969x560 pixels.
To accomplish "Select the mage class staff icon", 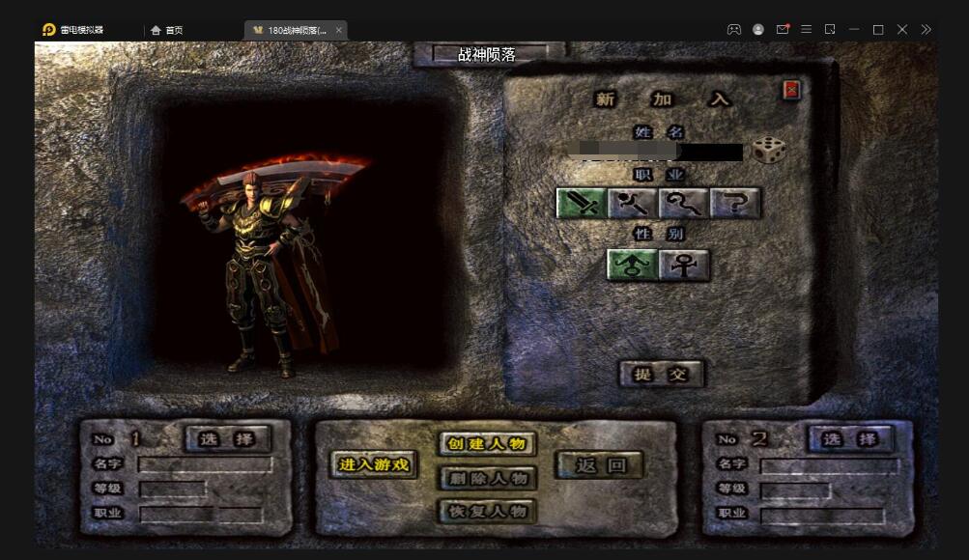I will 632,203.
